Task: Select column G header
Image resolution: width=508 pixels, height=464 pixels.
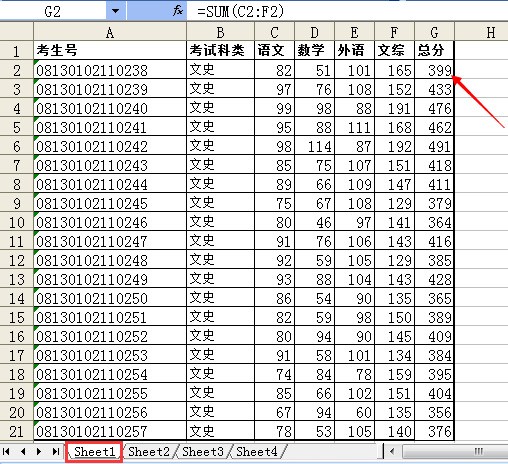Action: [434, 32]
